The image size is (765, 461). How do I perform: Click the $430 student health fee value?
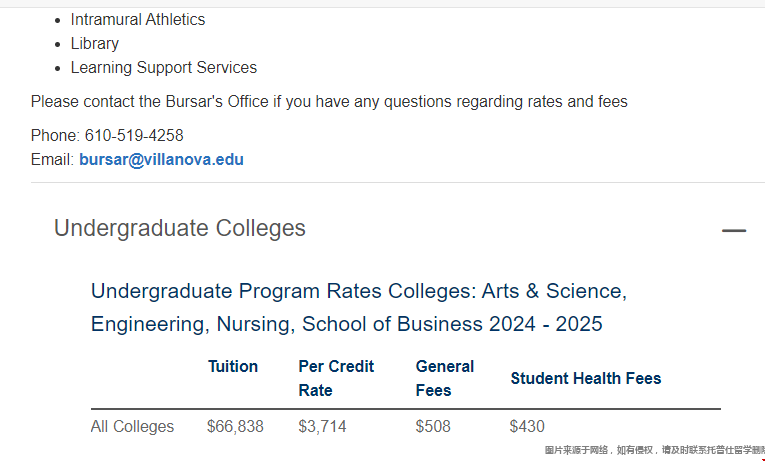tap(527, 426)
